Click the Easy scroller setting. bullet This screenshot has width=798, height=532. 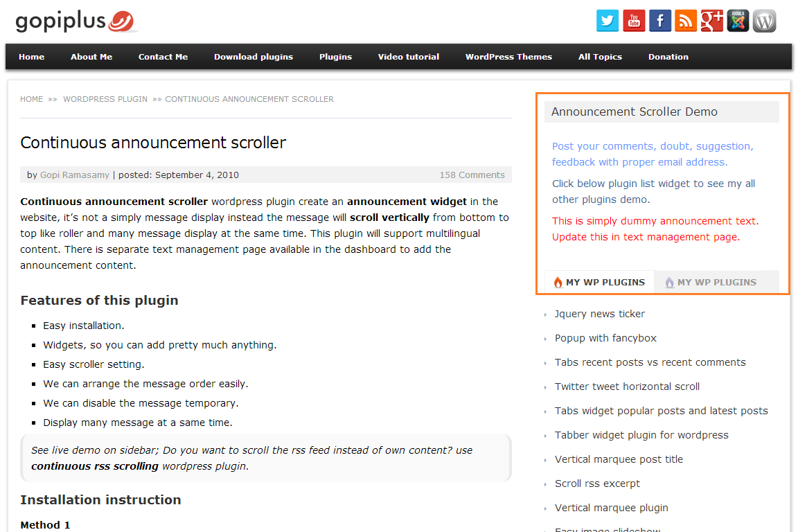(94, 364)
